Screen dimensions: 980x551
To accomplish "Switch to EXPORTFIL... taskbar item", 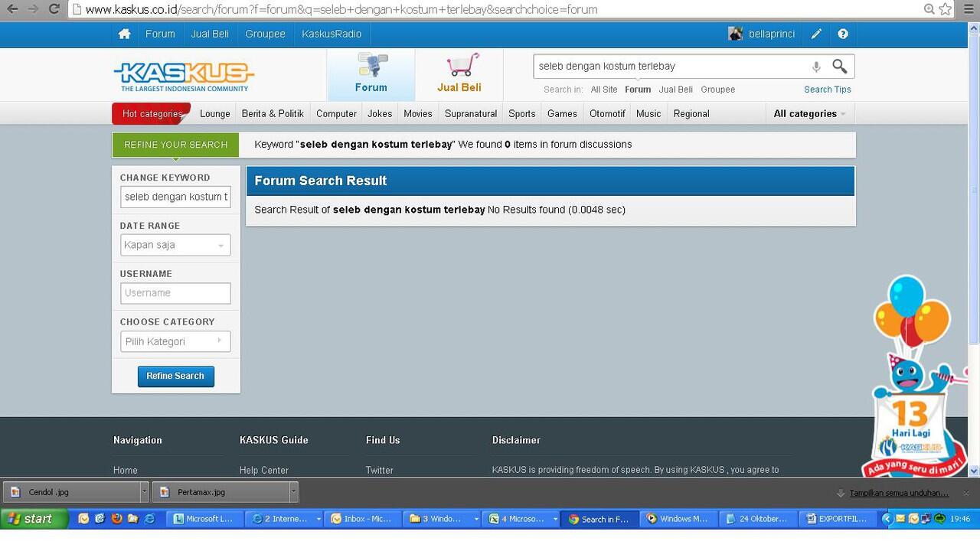I will [x=838, y=518].
